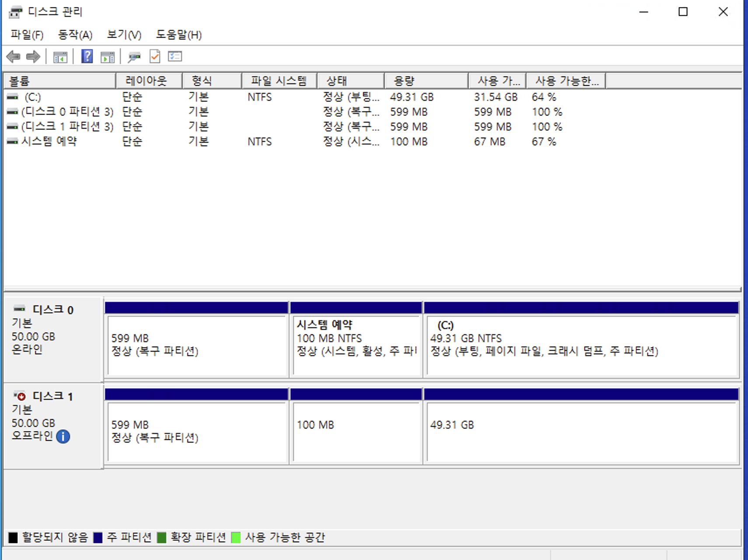This screenshot has width=748, height=560.
Task: Select the 시스템 예약 volume list row
Action: coord(373,141)
